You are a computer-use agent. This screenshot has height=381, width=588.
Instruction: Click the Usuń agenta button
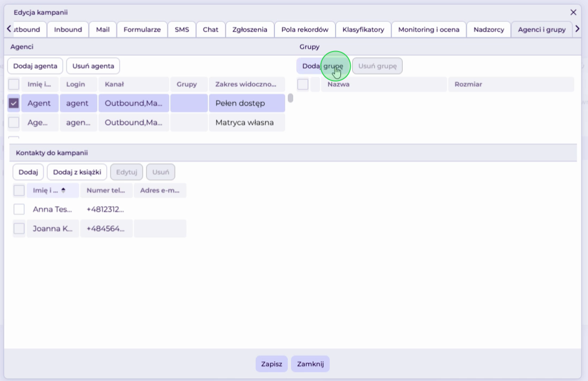[93, 66]
